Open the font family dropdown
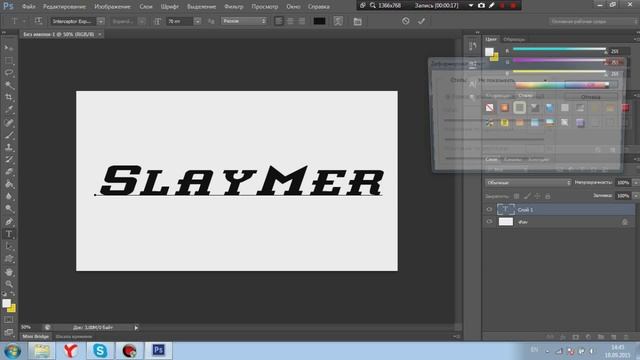 pos(100,21)
